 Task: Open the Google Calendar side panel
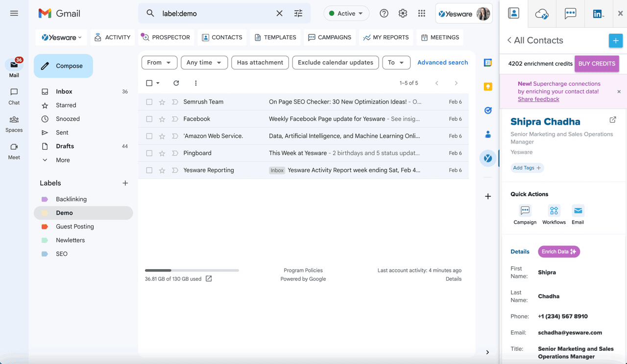point(487,63)
